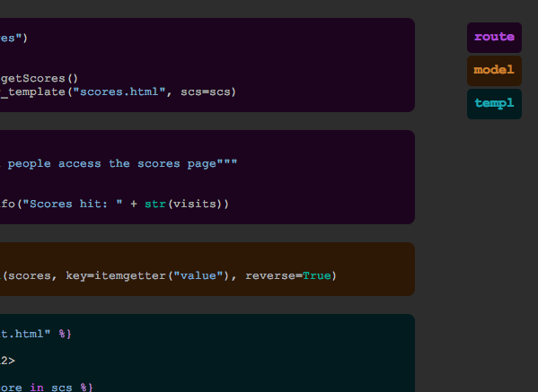Toggle the orange model tag filter
538x392 pixels.
(494, 71)
